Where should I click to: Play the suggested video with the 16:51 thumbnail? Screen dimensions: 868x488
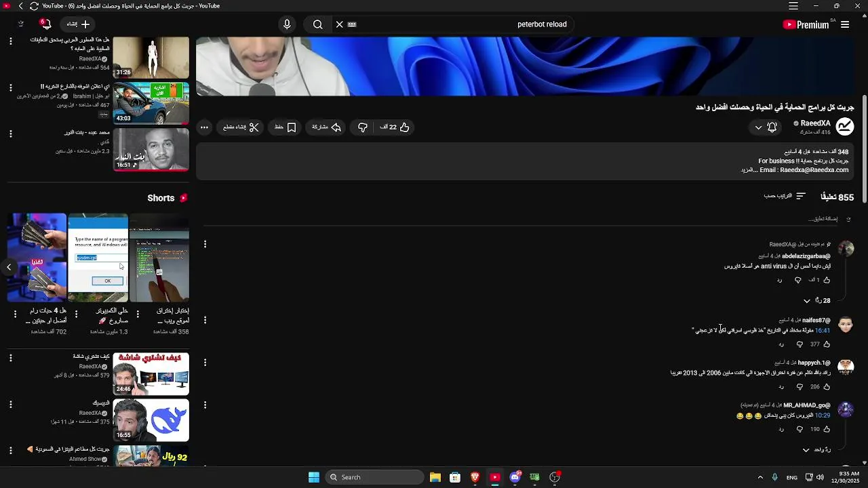(151, 149)
